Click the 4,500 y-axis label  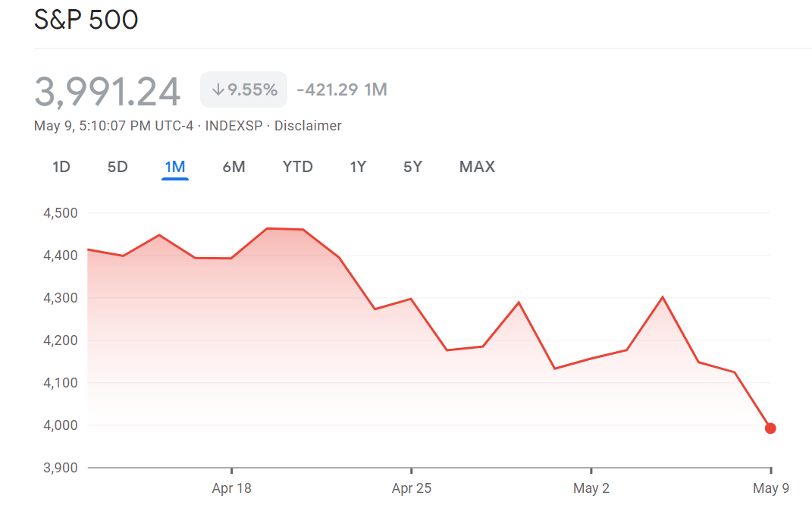tap(61, 213)
